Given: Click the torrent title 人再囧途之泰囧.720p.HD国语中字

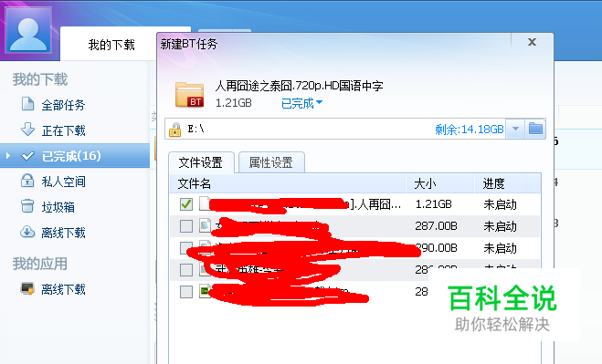Looking at the screenshot, I should click(x=299, y=86).
